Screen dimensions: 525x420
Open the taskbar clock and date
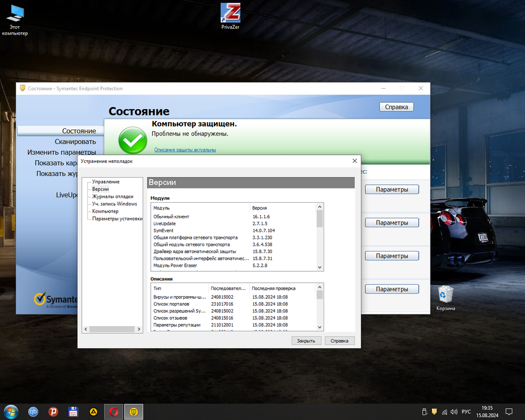(x=487, y=412)
